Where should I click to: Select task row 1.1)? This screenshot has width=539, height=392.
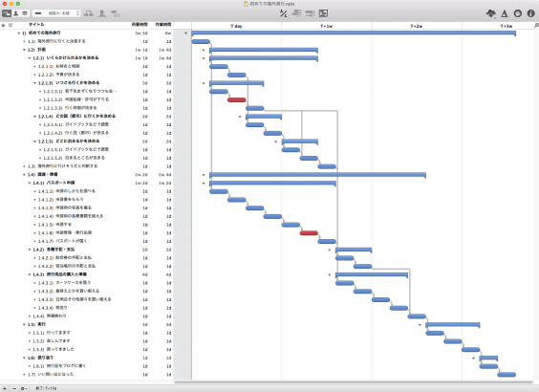tap(87, 41)
